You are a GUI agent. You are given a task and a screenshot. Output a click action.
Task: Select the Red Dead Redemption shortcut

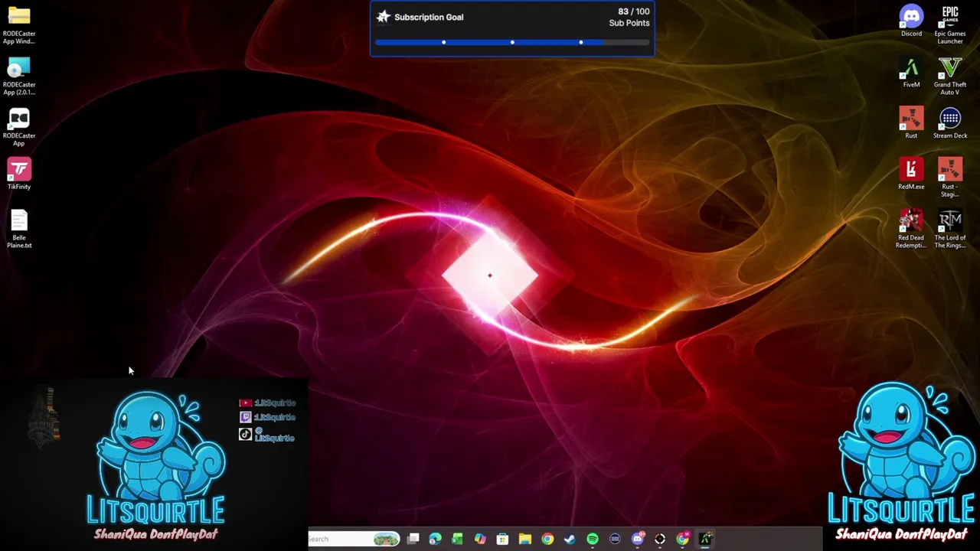click(x=911, y=230)
